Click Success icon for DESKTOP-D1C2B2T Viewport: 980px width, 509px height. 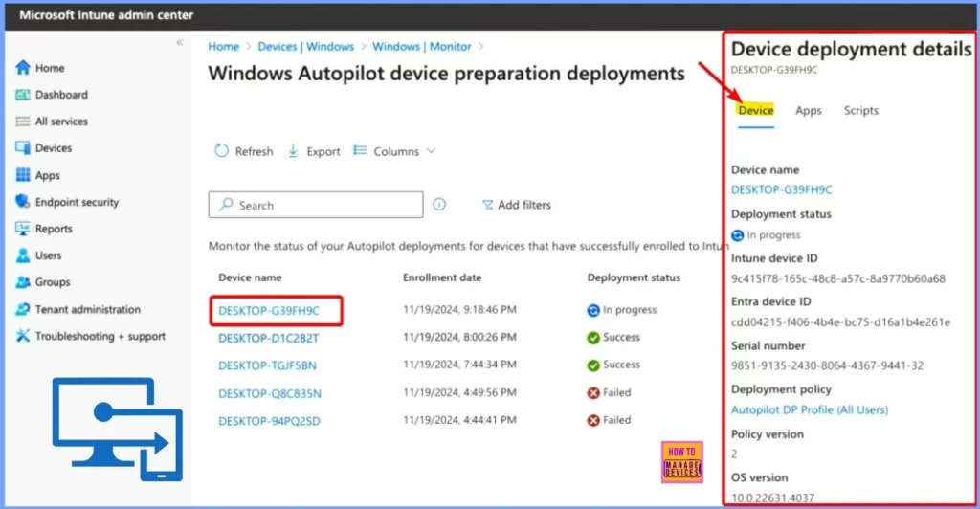pyautogui.click(x=593, y=337)
